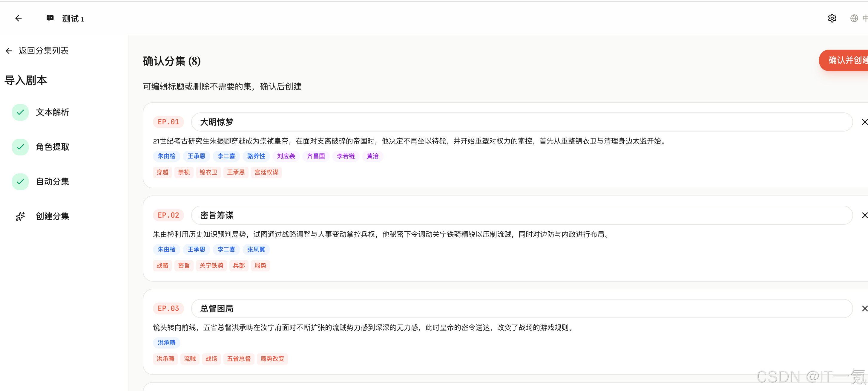
Task: Click the 穿越 keyword tag
Action: pos(162,172)
